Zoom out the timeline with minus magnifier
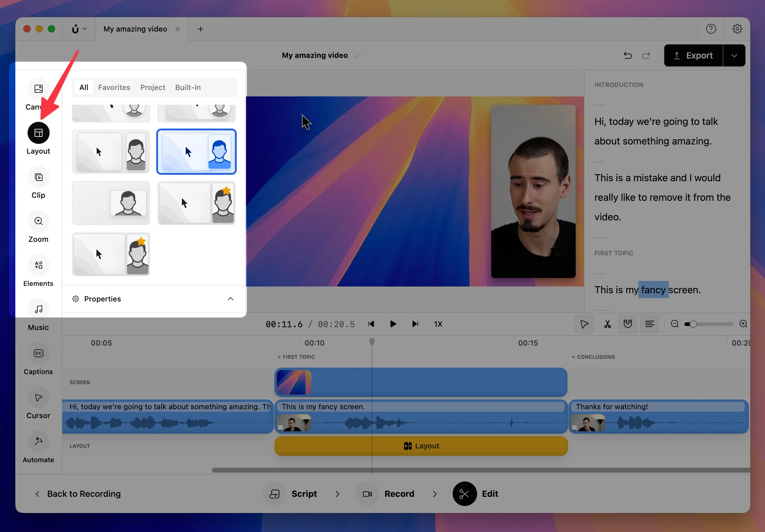This screenshot has height=532, width=765. coord(675,324)
